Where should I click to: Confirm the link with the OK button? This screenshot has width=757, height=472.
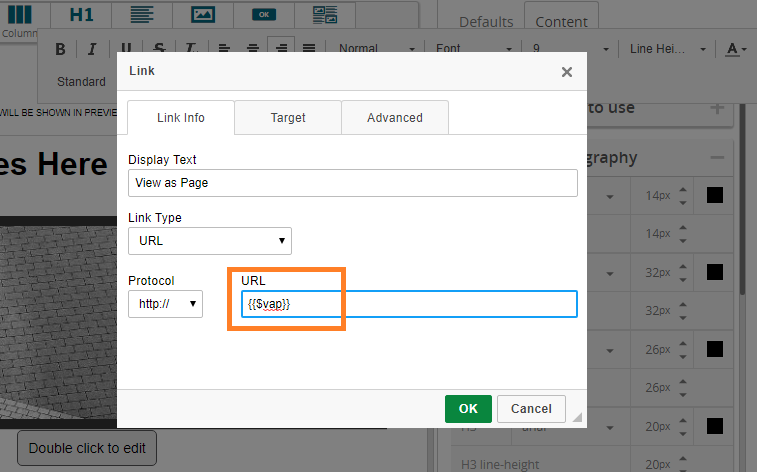pyautogui.click(x=468, y=408)
